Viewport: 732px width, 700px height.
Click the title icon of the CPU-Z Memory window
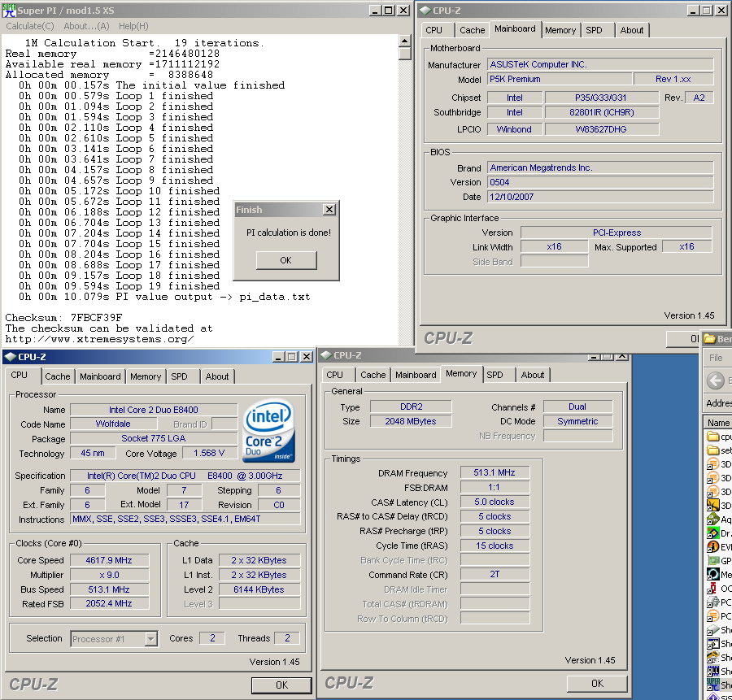[x=326, y=355]
